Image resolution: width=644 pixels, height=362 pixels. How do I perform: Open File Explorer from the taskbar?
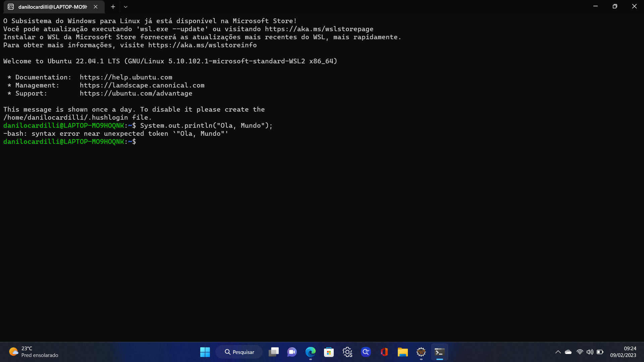point(403,352)
